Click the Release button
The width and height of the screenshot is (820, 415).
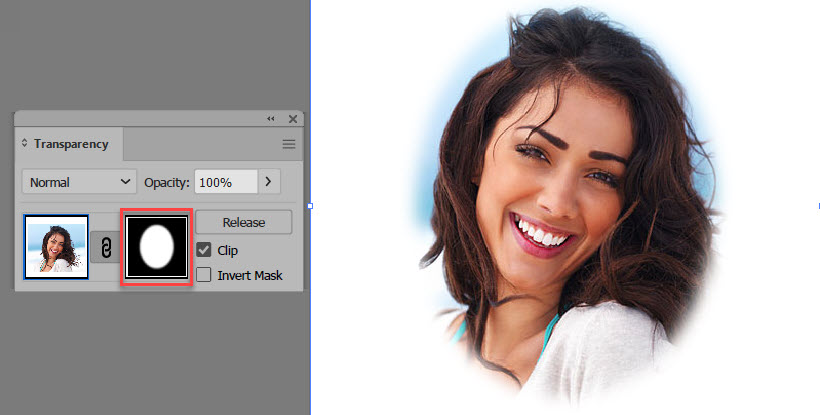[244, 222]
